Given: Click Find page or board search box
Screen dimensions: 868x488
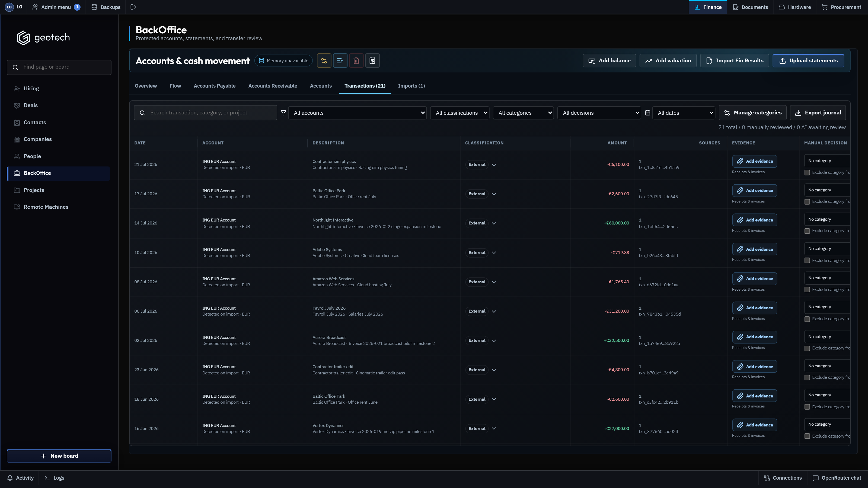Looking at the screenshot, I should click(59, 67).
